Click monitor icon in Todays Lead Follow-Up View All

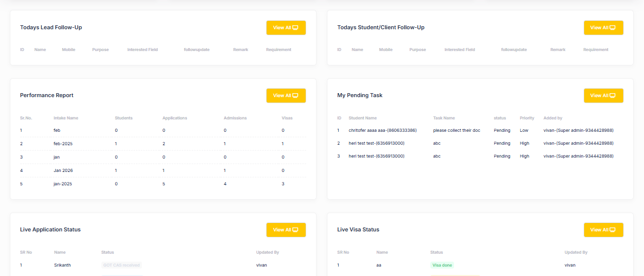[x=295, y=28]
